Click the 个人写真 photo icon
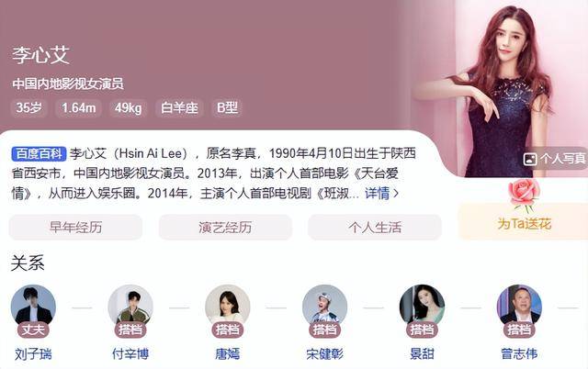Viewport: 588px width, 369px height. point(530,159)
